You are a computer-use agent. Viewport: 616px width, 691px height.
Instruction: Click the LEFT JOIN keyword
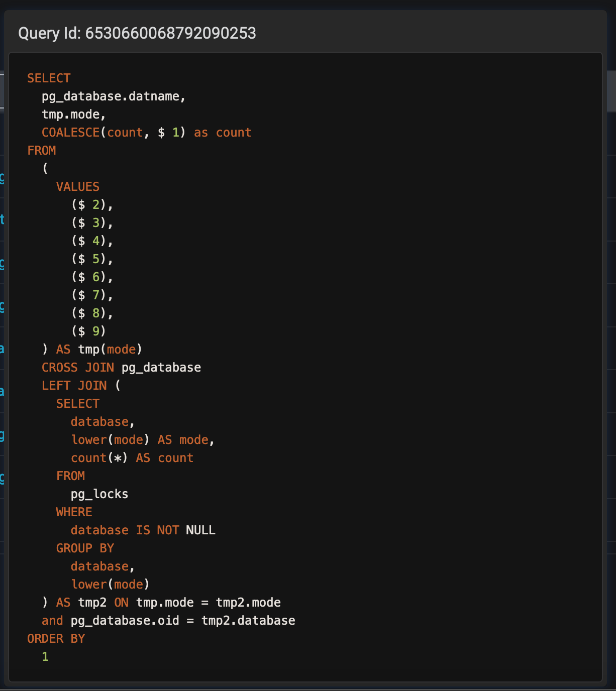[74, 386]
